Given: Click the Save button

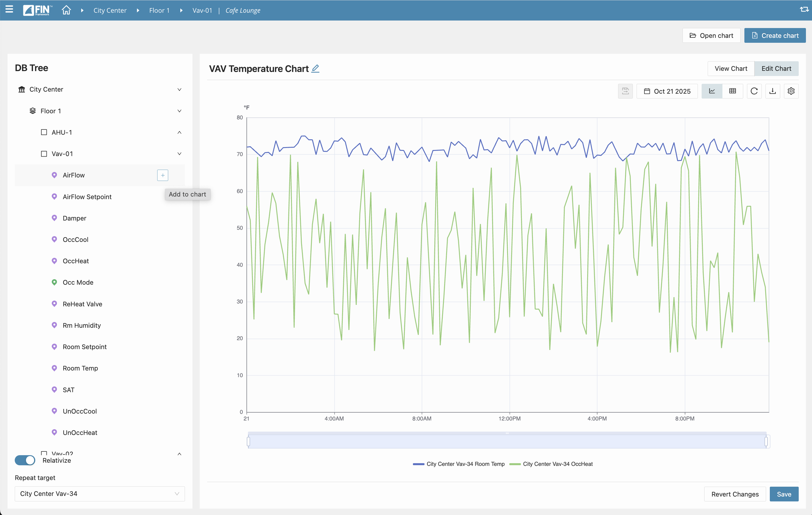Looking at the screenshot, I should point(784,494).
